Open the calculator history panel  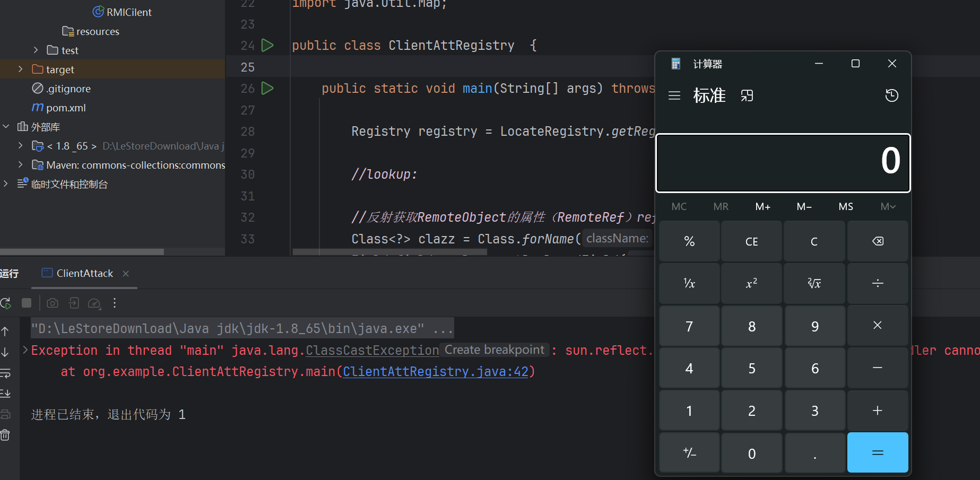click(891, 95)
